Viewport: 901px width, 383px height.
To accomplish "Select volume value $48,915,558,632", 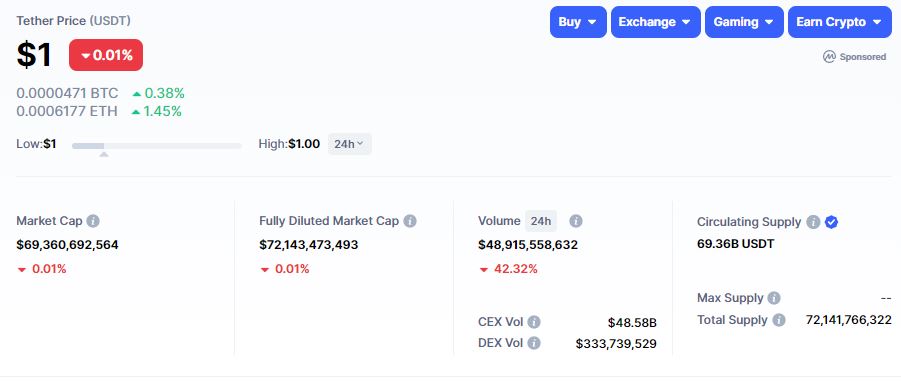I will (528, 245).
